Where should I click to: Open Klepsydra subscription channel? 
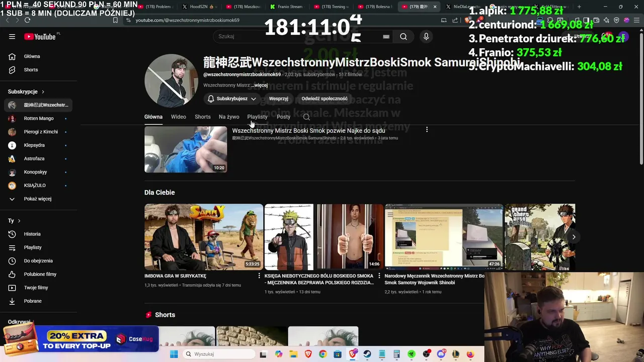38,145
